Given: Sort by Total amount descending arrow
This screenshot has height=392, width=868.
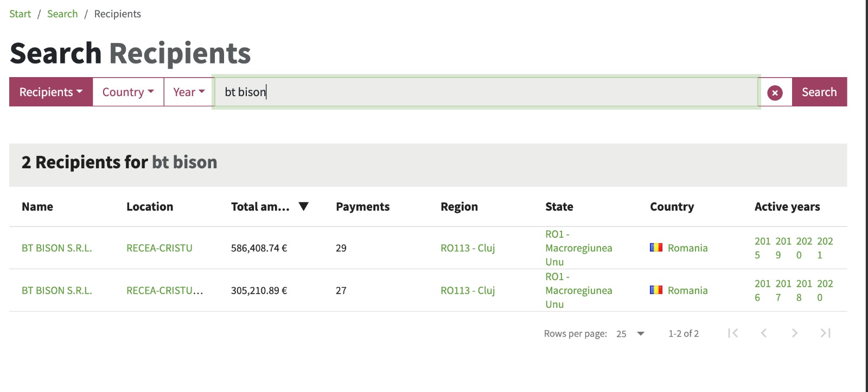Looking at the screenshot, I should coord(304,206).
